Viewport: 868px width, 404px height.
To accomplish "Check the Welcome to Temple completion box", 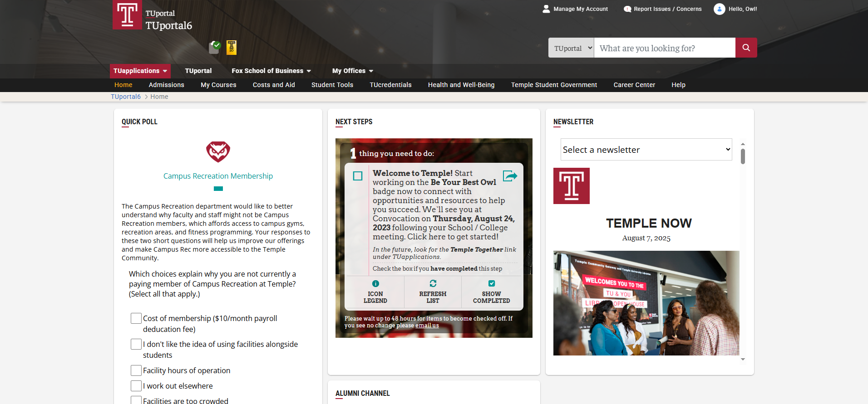I will 358,176.
